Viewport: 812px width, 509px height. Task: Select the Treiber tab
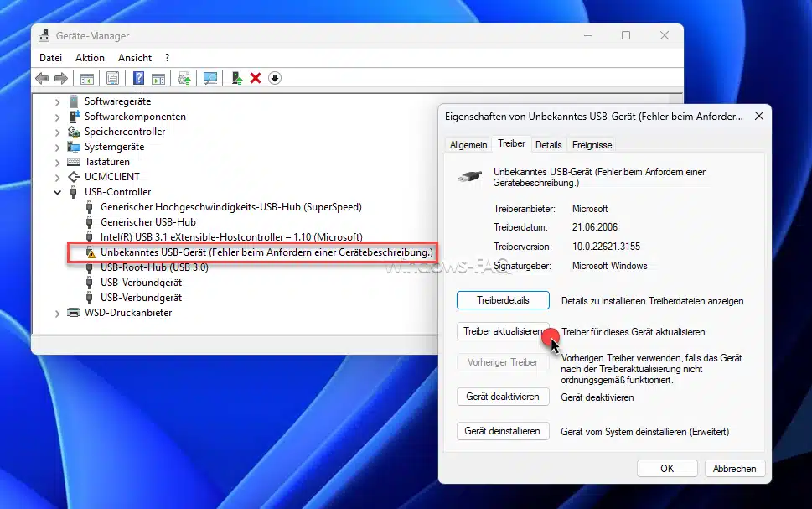(x=512, y=143)
